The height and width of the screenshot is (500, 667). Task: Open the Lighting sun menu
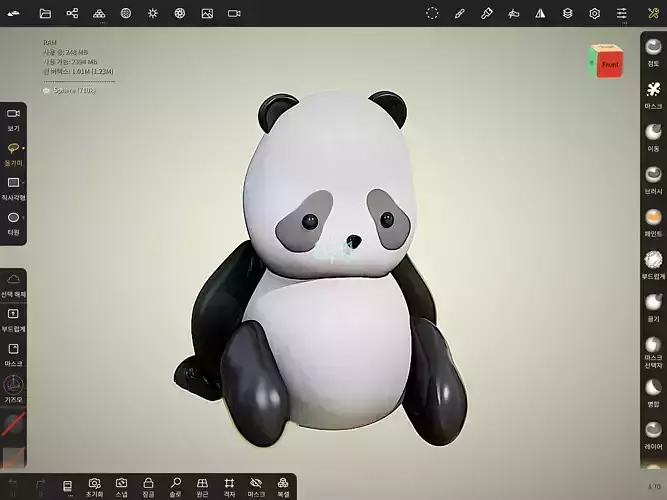click(x=153, y=14)
